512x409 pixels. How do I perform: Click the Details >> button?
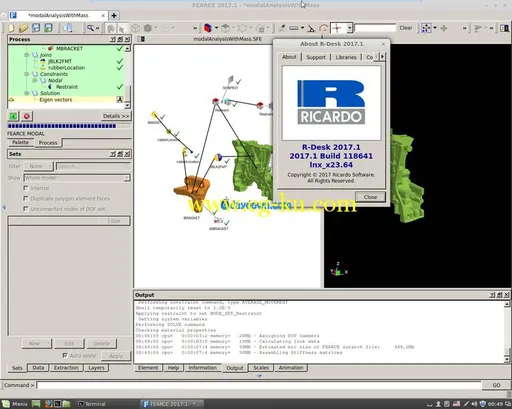pyautogui.click(x=116, y=116)
